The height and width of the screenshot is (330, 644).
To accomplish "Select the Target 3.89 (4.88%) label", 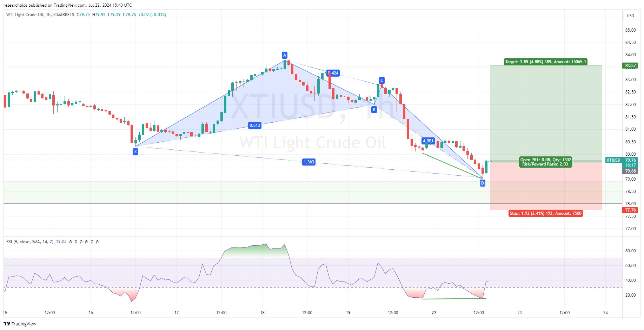I will point(545,62).
